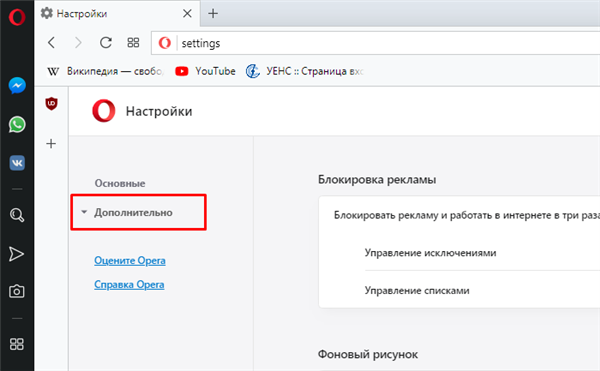Take a snapshot with camera icon

click(16, 291)
